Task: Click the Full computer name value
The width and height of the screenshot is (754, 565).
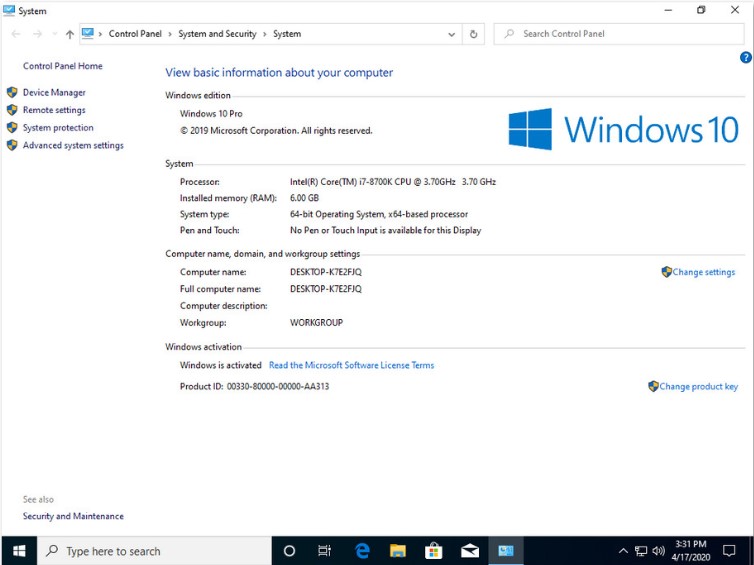Action: (x=326, y=289)
